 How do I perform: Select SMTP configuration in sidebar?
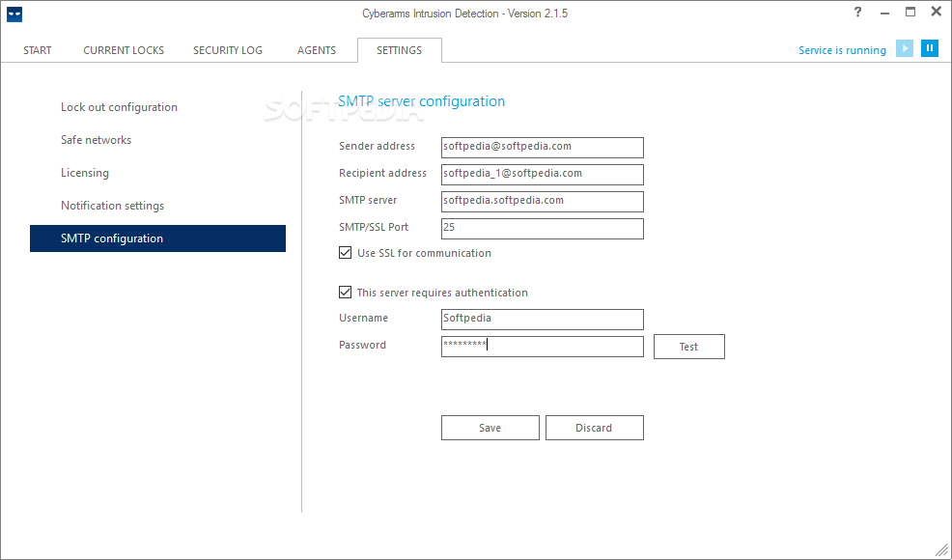coord(157,238)
